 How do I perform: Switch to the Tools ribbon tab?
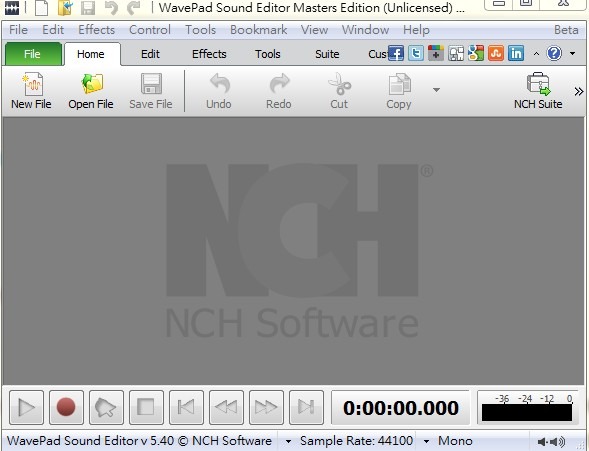tap(268, 54)
